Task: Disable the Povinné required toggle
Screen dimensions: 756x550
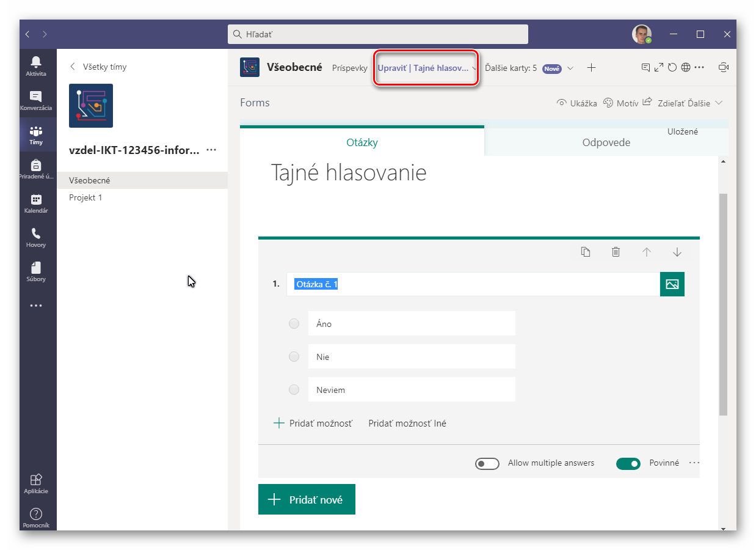Action: pos(628,464)
